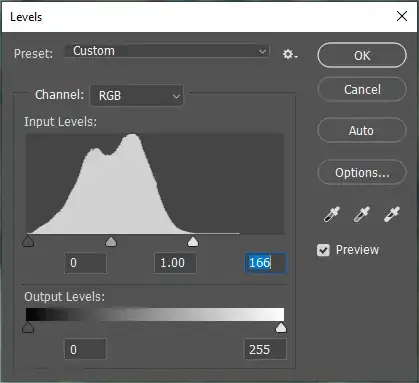Uncheck the Preview checkbox
This screenshot has height=383, width=419.
323,250
